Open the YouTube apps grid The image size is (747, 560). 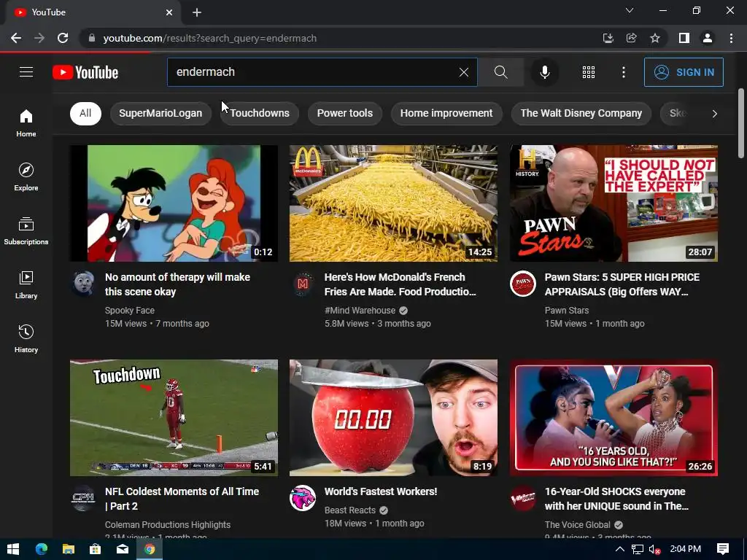589,72
